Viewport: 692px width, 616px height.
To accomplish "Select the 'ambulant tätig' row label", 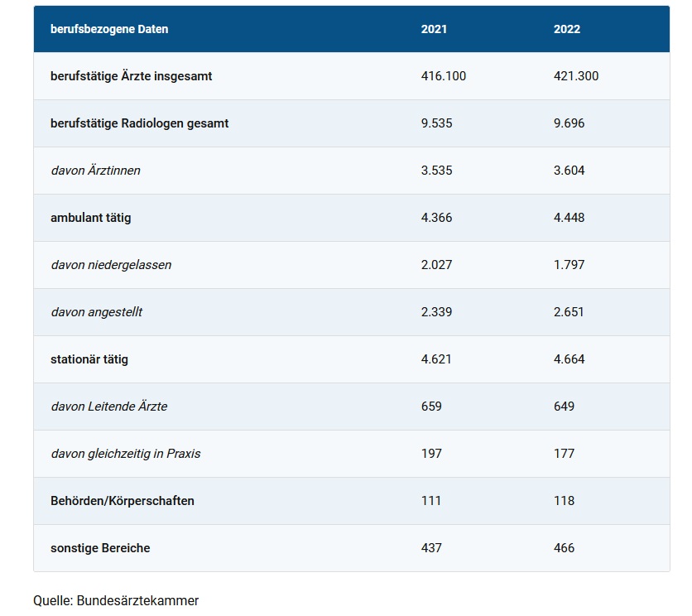I will tap(91, 218).
